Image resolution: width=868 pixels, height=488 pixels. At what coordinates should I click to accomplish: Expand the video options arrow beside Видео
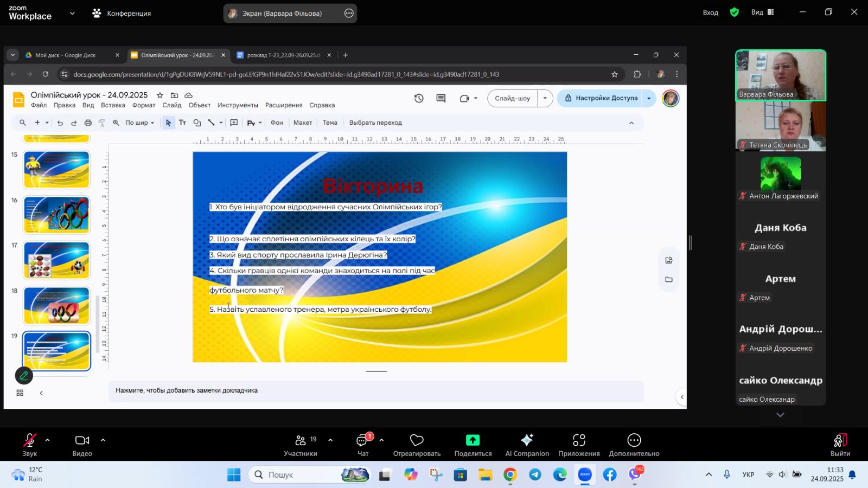(103, 440)
